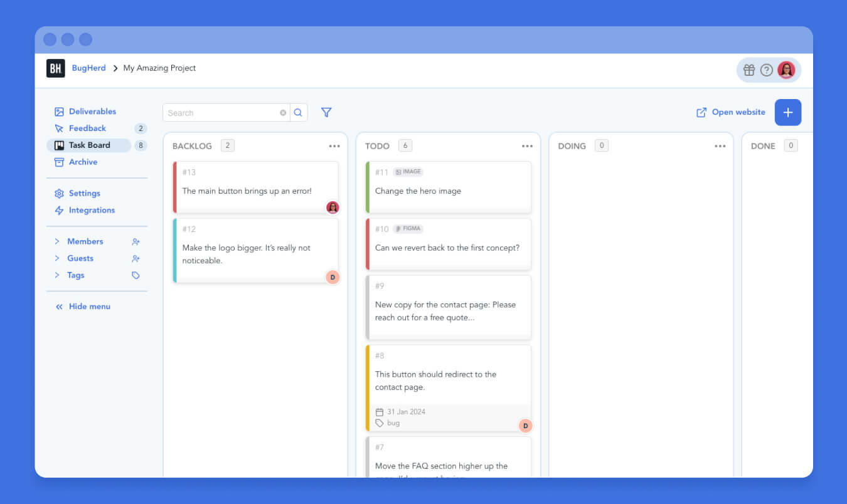
Task: Open the Archive box icon
Action: [x=58, y=162]
